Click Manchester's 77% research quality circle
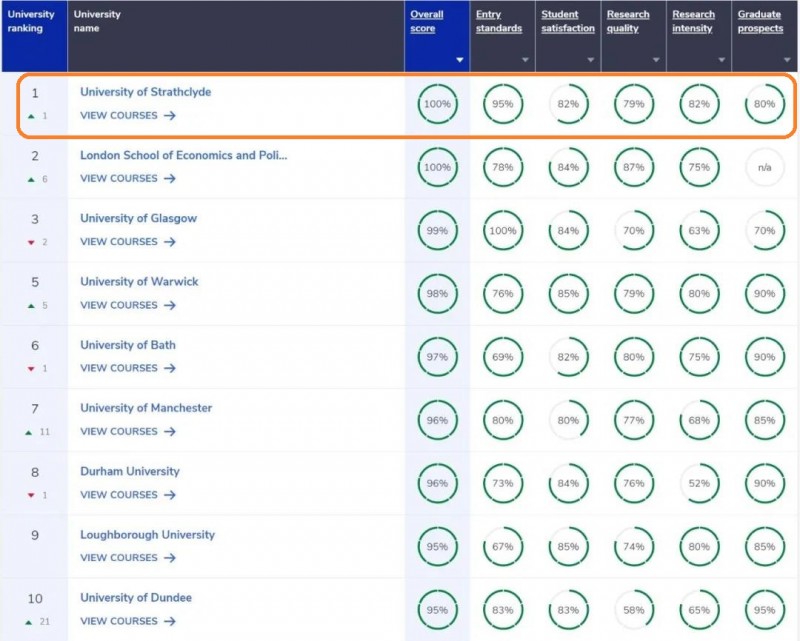800x641 pixels. [633, 421]
